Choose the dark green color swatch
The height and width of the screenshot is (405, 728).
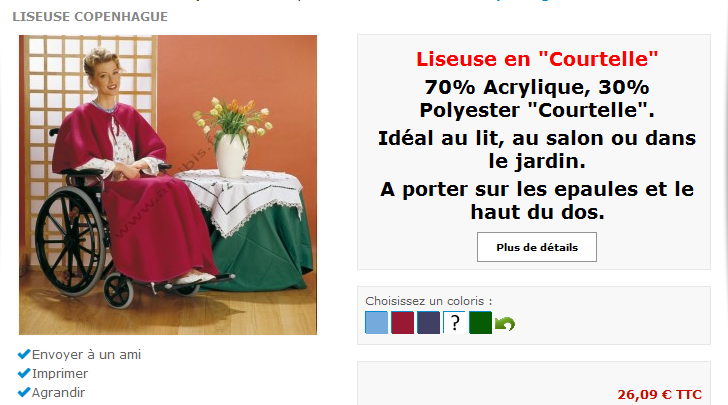[481, 322]
